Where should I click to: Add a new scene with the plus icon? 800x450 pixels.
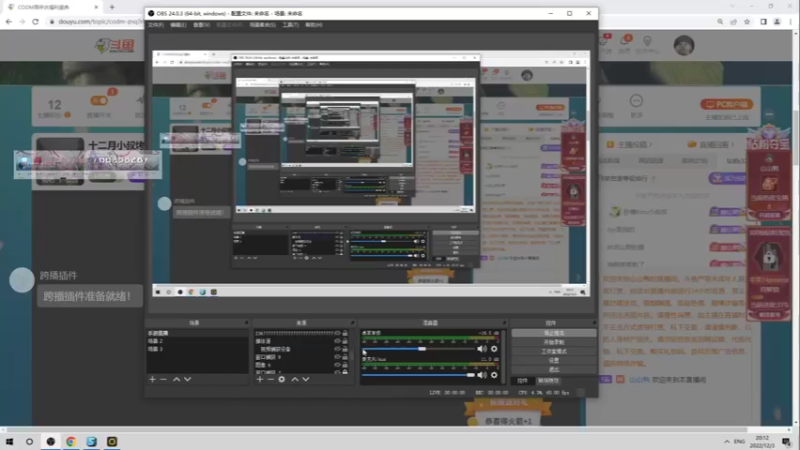coord(152,379)
